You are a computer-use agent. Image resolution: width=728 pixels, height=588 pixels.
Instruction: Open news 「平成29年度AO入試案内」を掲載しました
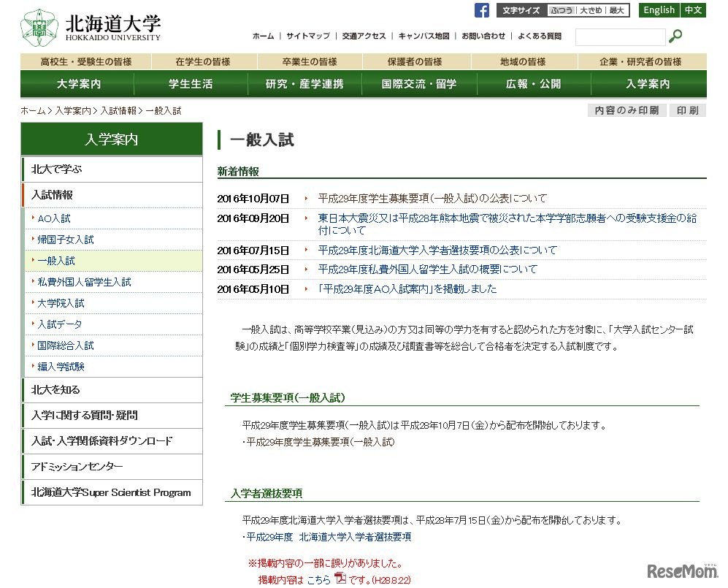(x=407, y=289)
